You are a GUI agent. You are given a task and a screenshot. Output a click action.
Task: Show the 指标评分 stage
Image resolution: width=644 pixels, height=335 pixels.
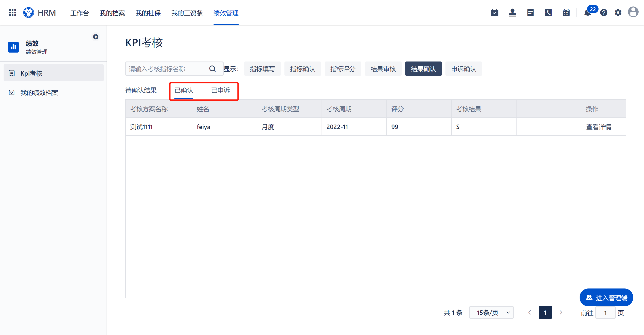point(343,69)
